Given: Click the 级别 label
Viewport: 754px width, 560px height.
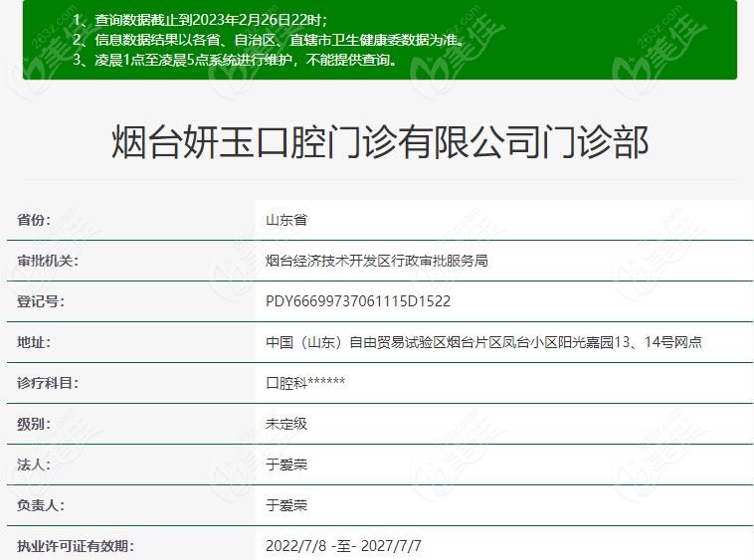Looking at the screenshot, I should 34,424.
